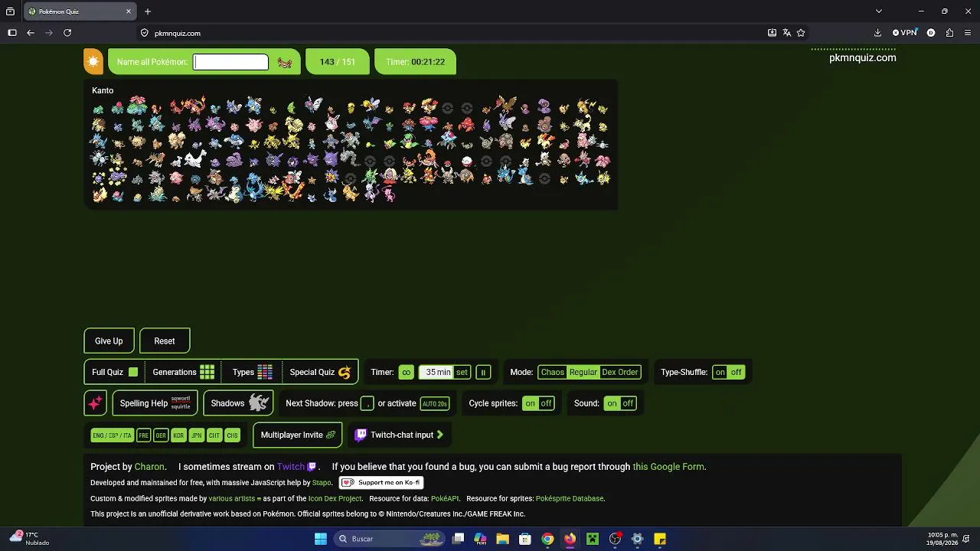Viewport: 980px width, 551px height.
Task: Reload the current page
Action: coord(67,33)
